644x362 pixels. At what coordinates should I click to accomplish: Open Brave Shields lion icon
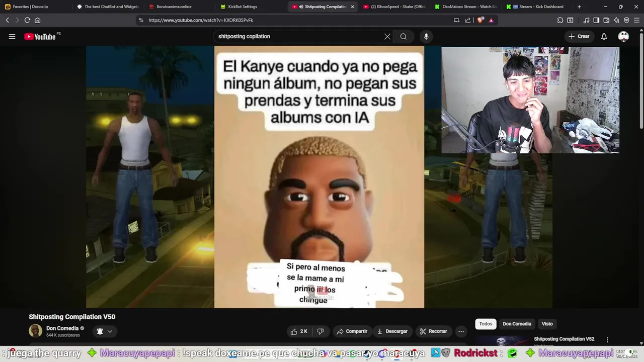point(480,20)
